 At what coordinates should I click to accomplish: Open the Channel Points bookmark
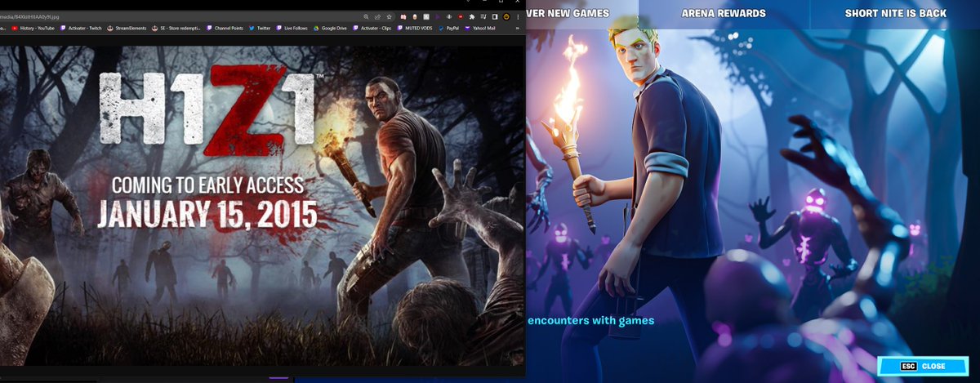click(225, 29)
